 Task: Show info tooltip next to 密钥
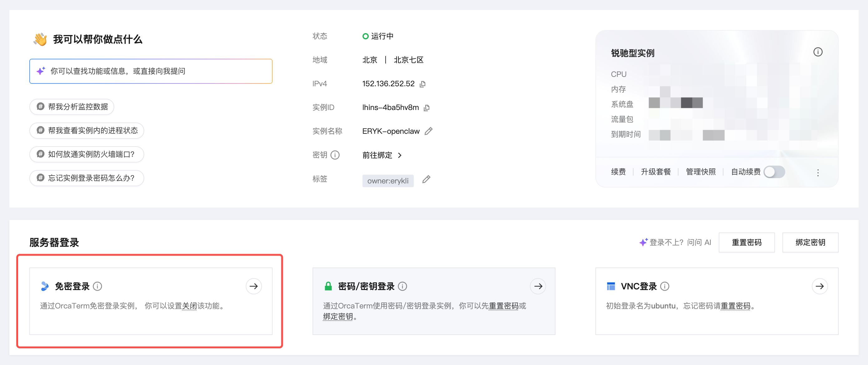pos(335,155)
